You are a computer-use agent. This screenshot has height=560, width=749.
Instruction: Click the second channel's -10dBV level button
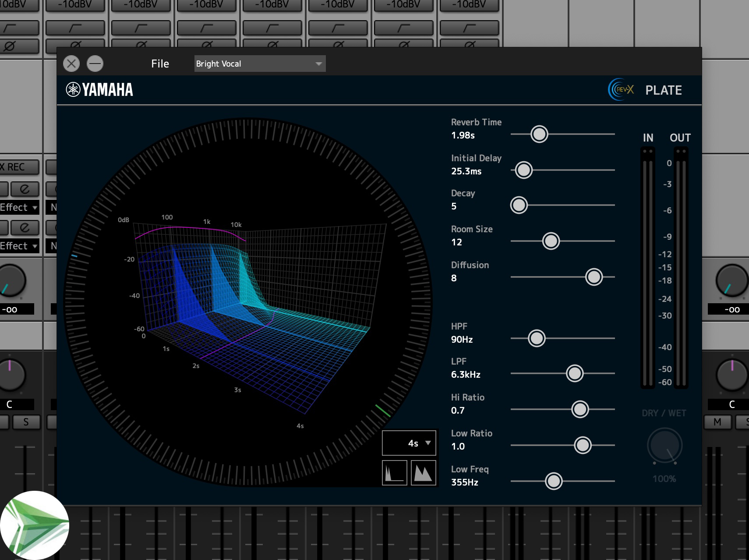pyautogui.click(x=75, y=5)
